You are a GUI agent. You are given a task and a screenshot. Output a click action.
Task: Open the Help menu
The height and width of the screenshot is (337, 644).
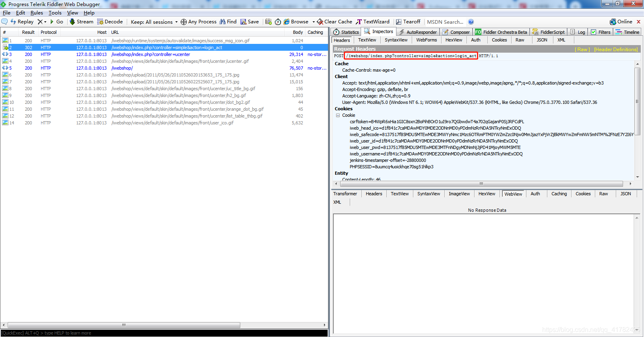coord(89,13)
